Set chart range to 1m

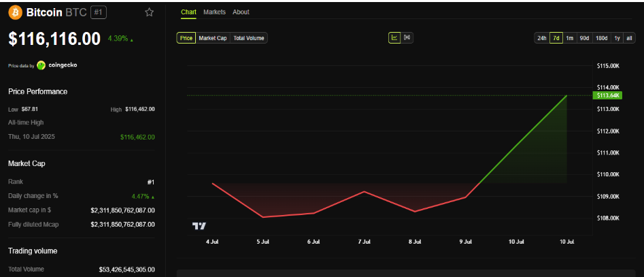(x=569, y=38)
